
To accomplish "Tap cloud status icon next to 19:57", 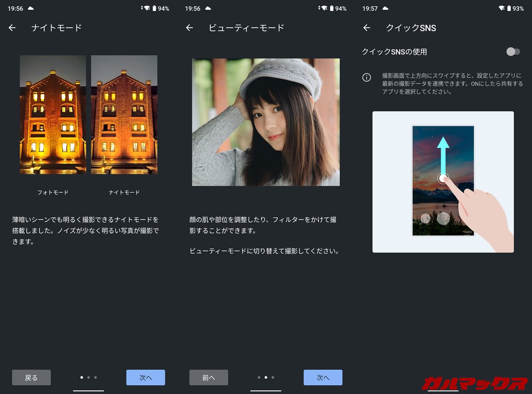I will [385, 8].
